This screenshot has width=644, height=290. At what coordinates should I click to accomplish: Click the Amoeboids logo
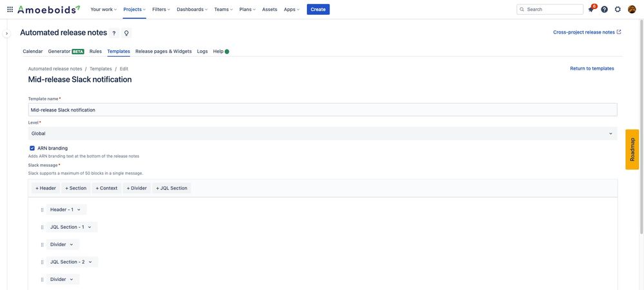[49, 9]
